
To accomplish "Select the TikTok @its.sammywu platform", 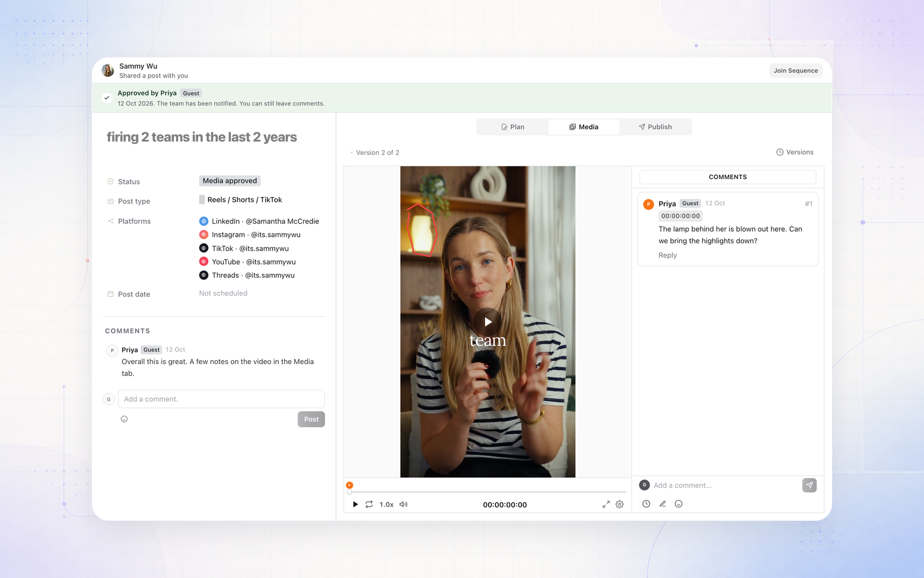I will [x=244, y=249].
